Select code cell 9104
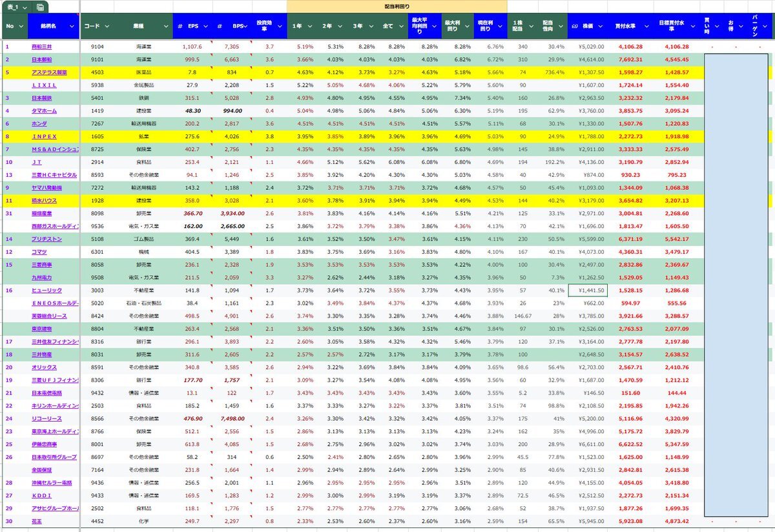This screenshot has height=532, width=775. 98,46
